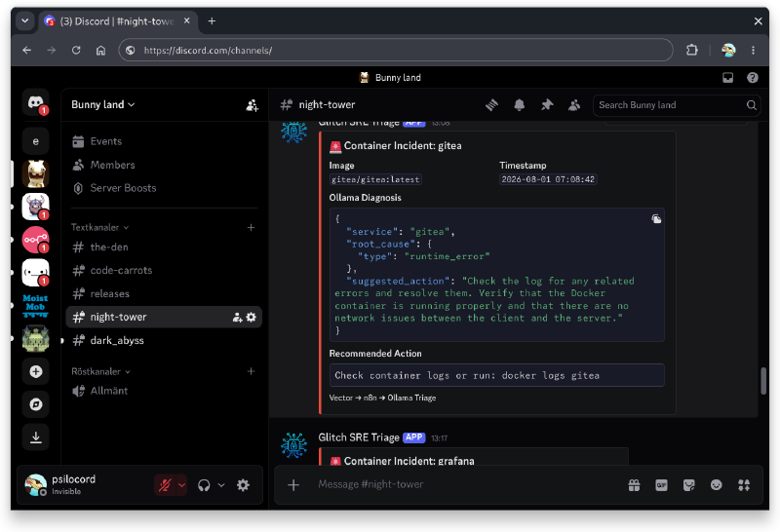Open browser profile avatar
This screenshot has width=780, height=532.
click(728, 51)
